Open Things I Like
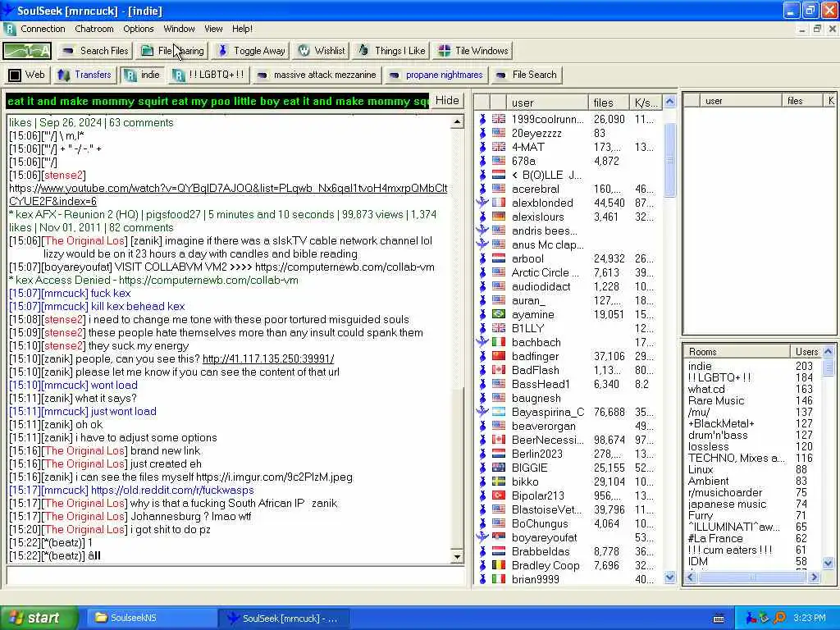The image size is (840, 630). [391, 51]
